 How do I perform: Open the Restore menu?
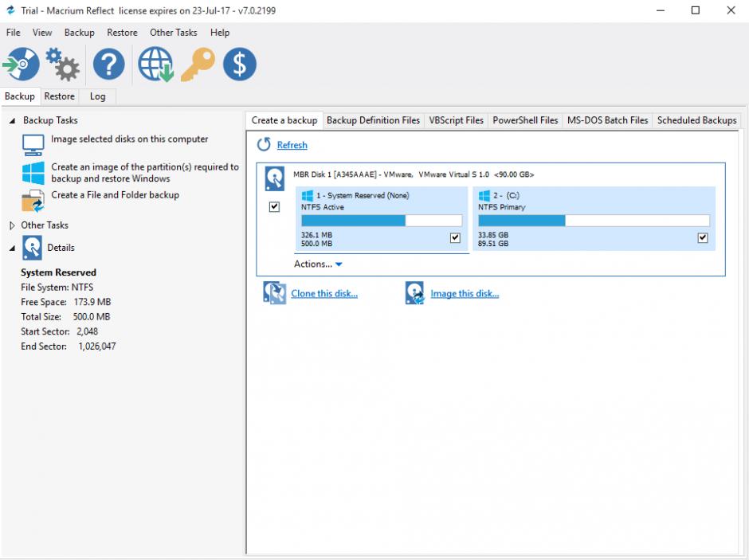[122, 33]
